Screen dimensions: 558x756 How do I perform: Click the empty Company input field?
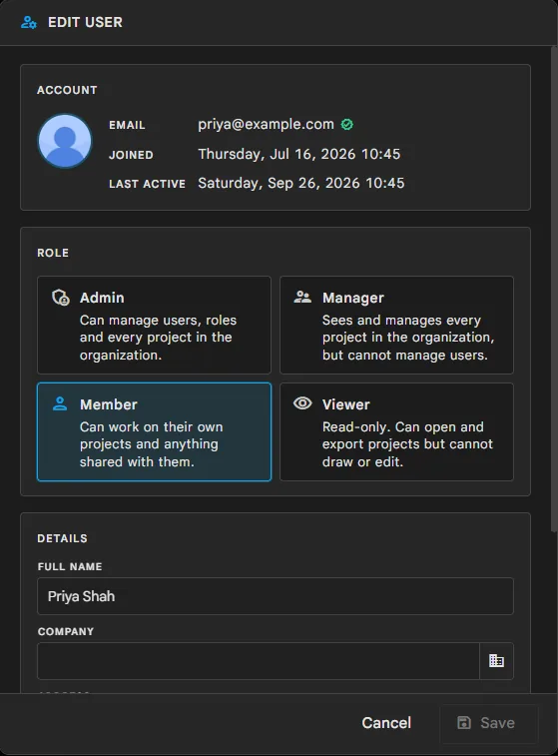(259, 660)
